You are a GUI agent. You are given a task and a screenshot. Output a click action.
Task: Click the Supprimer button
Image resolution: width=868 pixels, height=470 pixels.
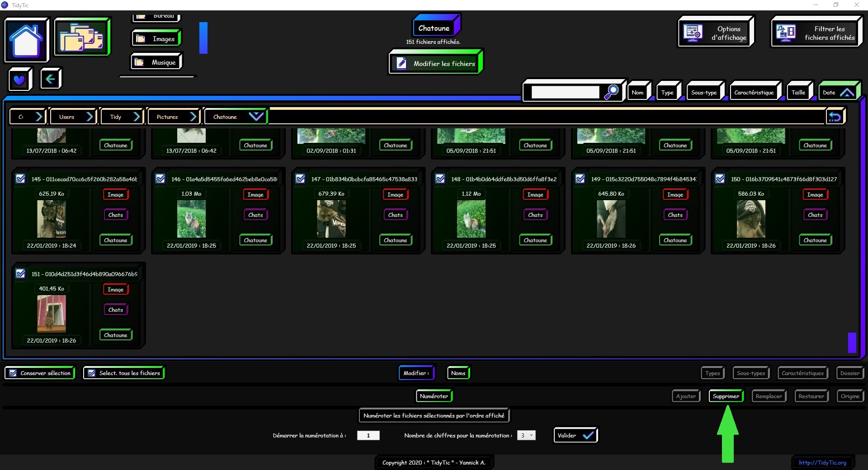[726, 396]
